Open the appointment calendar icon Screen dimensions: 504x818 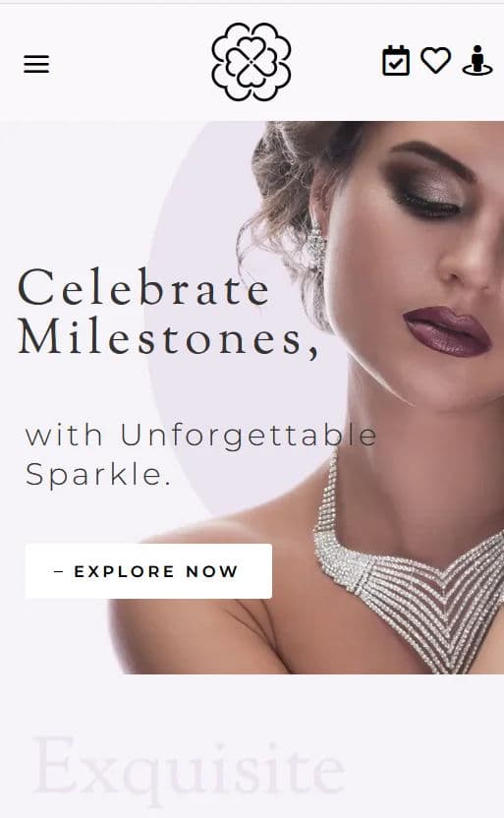coord(396,61)
